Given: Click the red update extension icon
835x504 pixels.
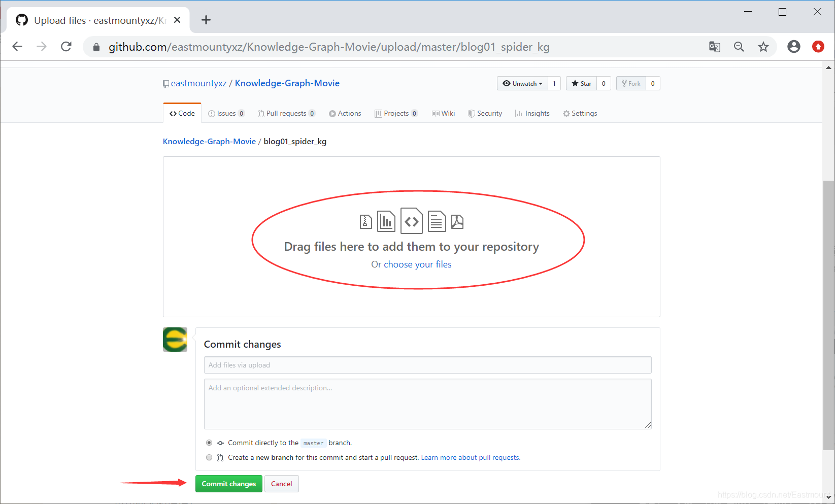Looking at the screenshot, I should click(x=818, y=47).
